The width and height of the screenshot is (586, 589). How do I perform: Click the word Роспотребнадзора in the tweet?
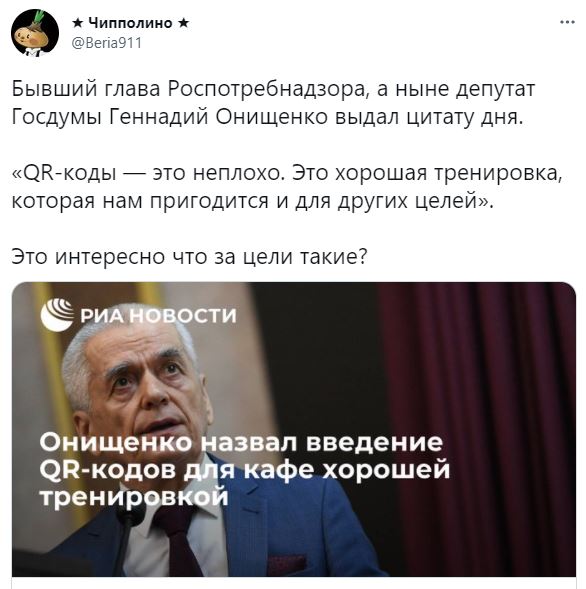click(266, 90)
